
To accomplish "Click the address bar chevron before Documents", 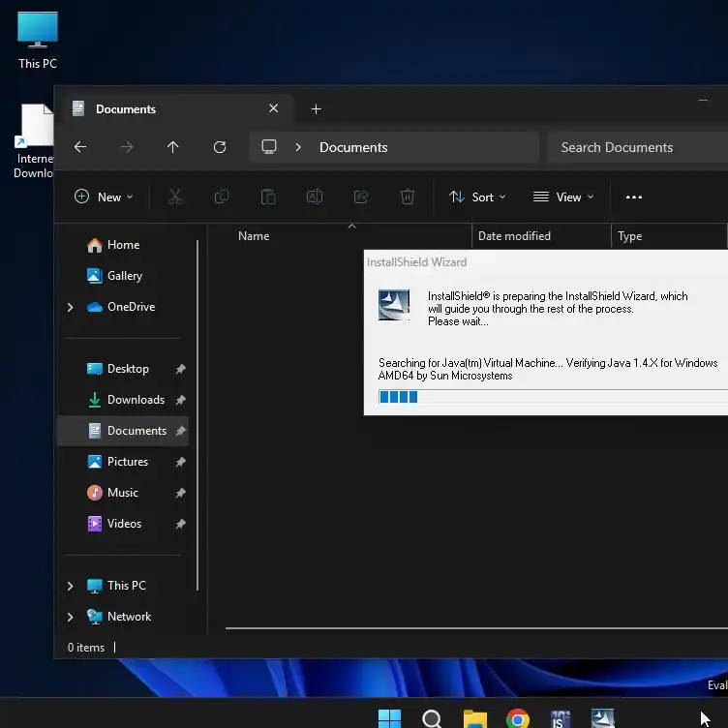I will coord(298,147).
